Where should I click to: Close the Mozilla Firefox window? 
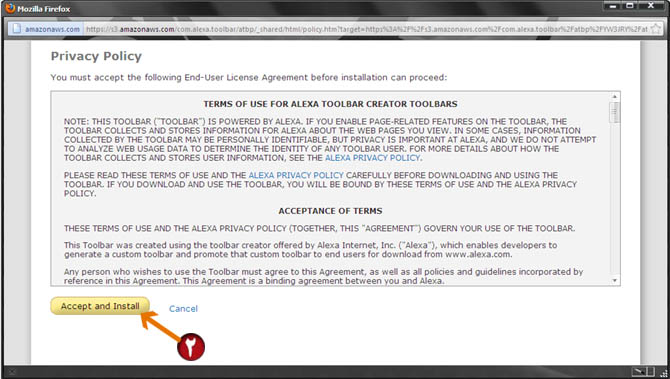(651, 6)
